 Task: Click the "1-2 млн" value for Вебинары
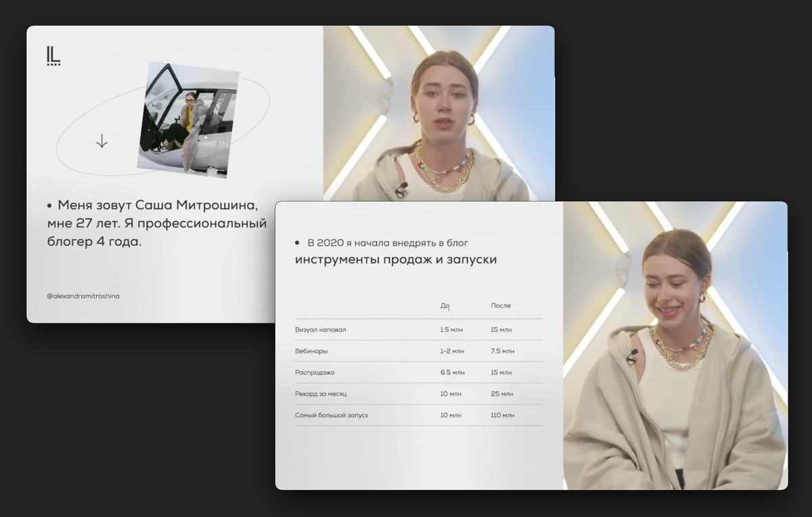(452, 351)
